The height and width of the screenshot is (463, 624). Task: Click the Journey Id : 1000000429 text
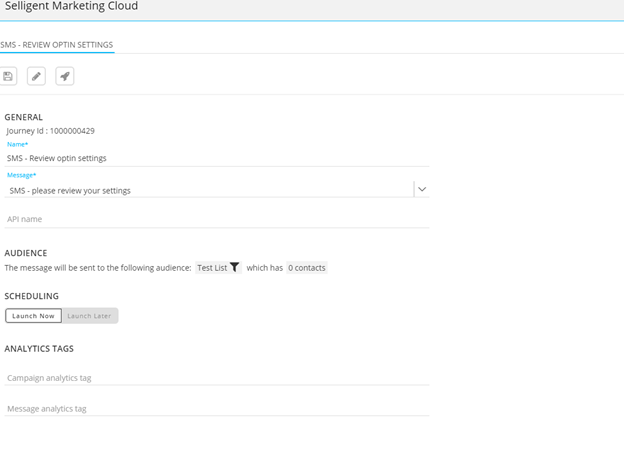coord(51,131)
